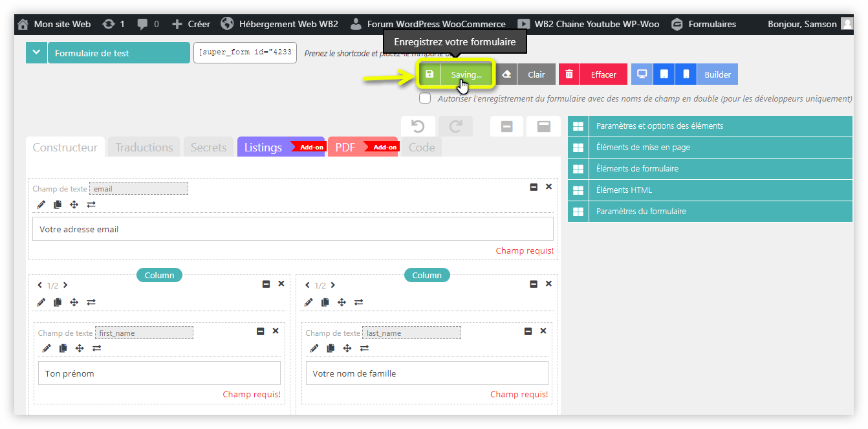This screenshot has width=868, height=429.
Task: Duplicate the last_name text field
Action: [x=331, y=348]
